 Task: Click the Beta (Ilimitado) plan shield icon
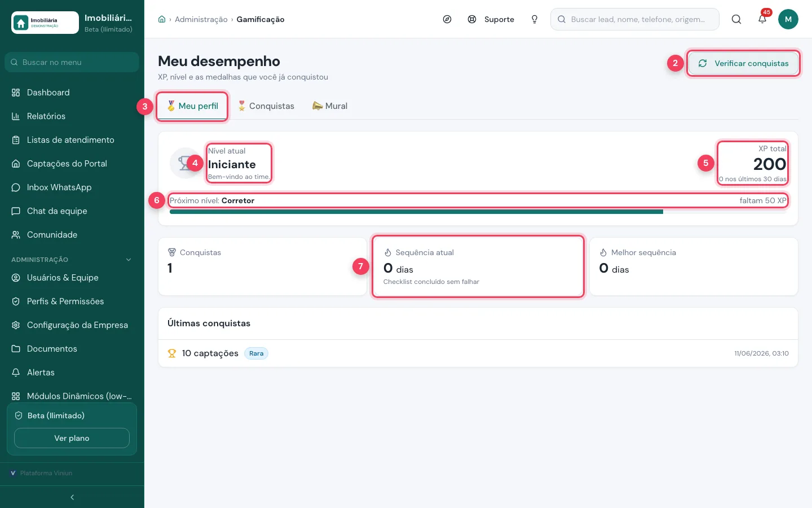click(19, 415)
